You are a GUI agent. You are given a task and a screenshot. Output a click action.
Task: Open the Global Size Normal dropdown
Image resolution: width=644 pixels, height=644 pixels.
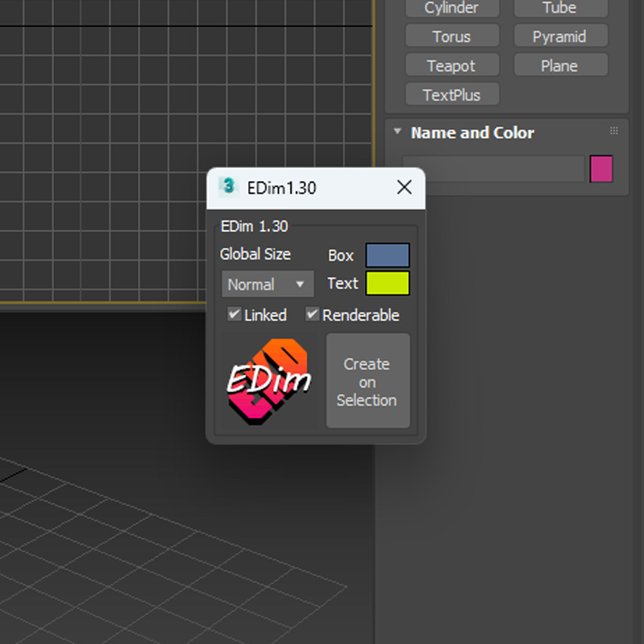pyautogui.click(x=267, y=284)
